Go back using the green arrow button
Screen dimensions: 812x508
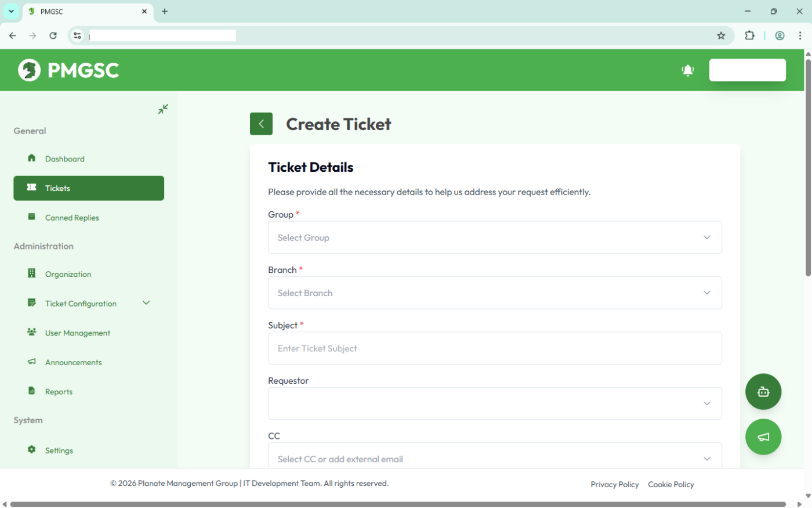(261, 124)
